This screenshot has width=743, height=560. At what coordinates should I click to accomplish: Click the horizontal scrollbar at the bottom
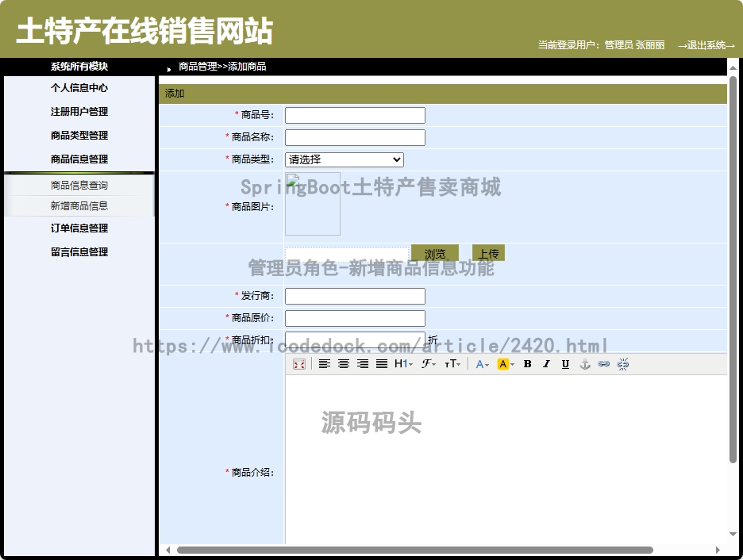point(414,550)
